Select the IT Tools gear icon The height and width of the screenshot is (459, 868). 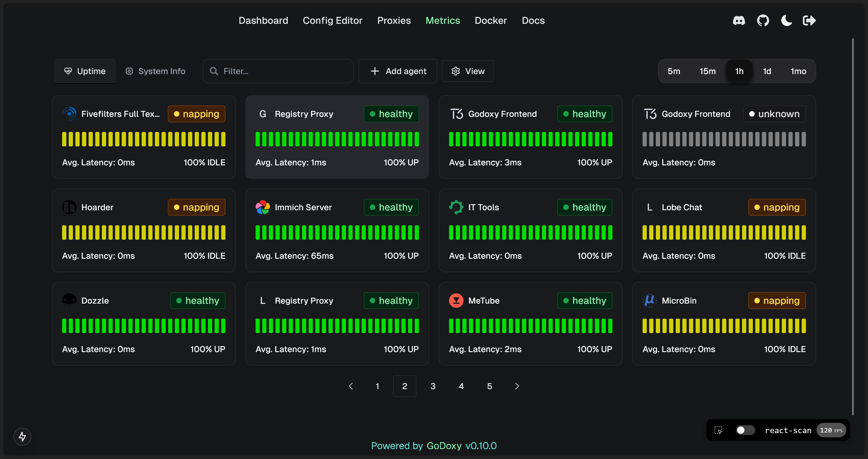(456, 207)
